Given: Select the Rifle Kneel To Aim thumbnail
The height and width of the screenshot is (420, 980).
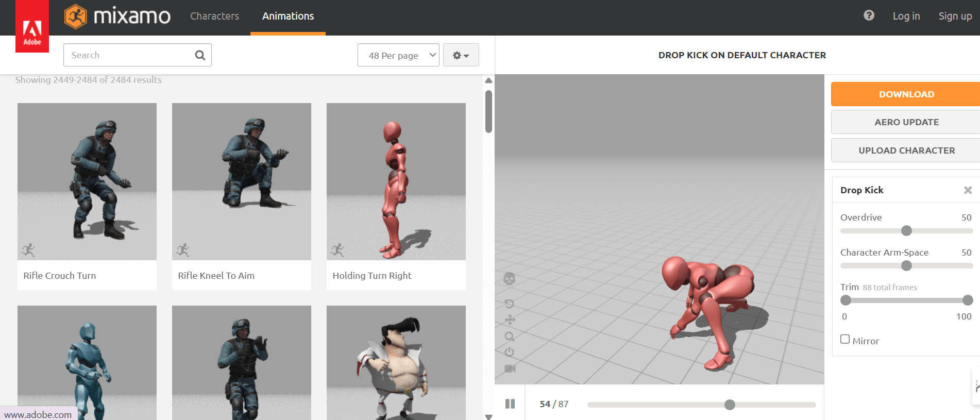Looking at the screenshot, I should pyautogui.click(x=241, y=182).
